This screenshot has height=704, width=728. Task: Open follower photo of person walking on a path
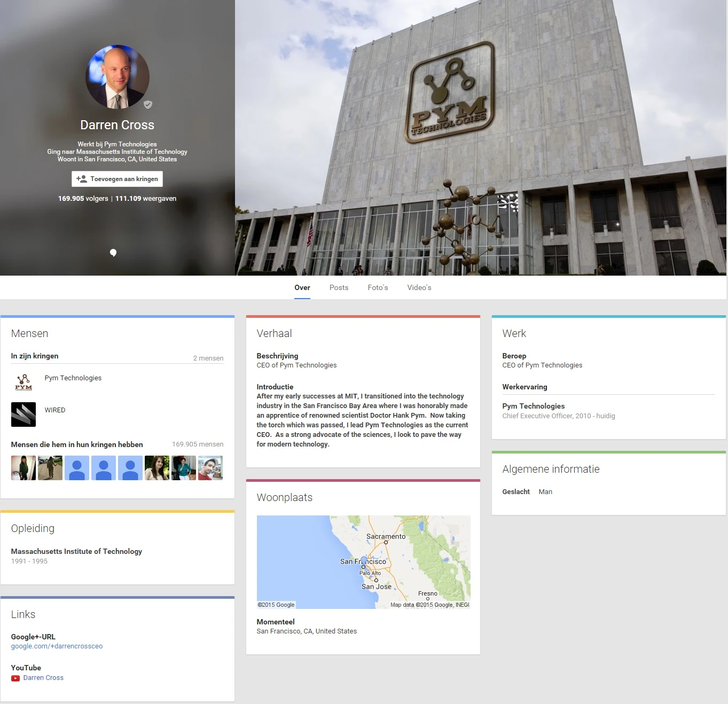coord(50,468)
